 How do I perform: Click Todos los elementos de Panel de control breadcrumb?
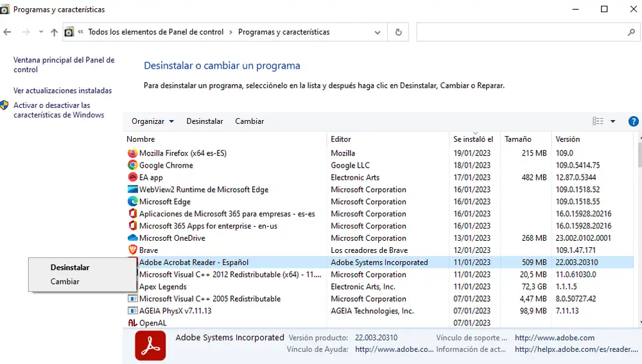pyautogui.click(x=156, y=32)
